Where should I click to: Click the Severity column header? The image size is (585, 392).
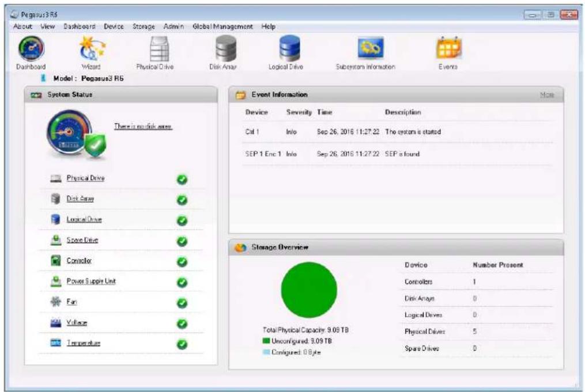coord(299,112)
